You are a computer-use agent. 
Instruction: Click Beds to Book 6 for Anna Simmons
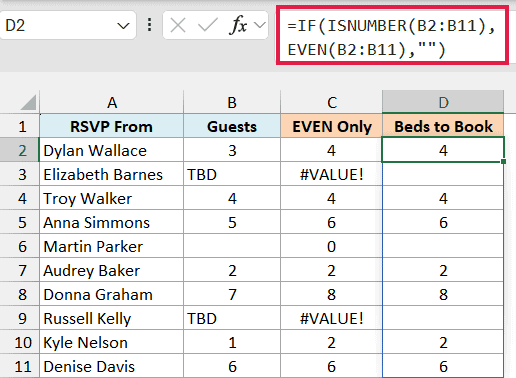[443, 222]
